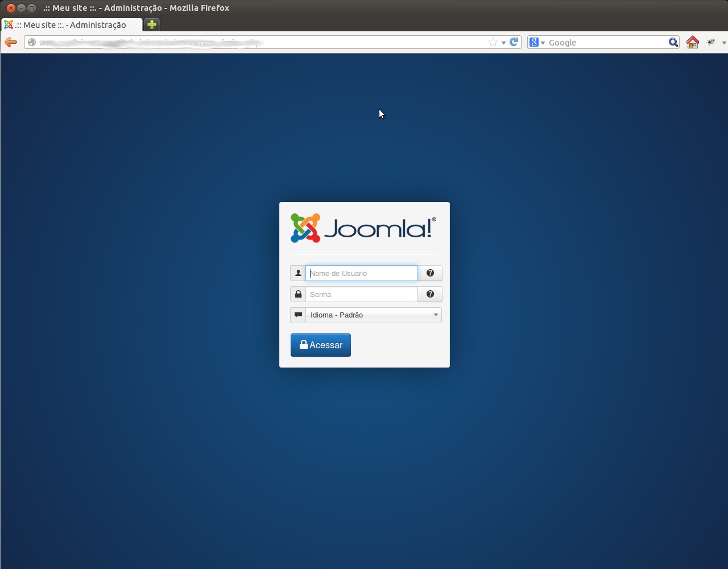
Task: Reload the page with the refresh icon
Action: (514, 42)
